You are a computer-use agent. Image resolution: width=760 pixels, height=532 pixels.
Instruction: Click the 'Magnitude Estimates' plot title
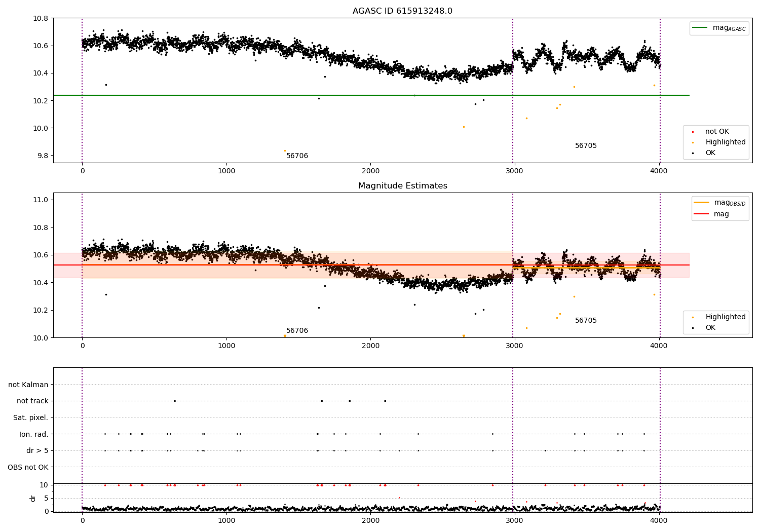tap(402, 186)
